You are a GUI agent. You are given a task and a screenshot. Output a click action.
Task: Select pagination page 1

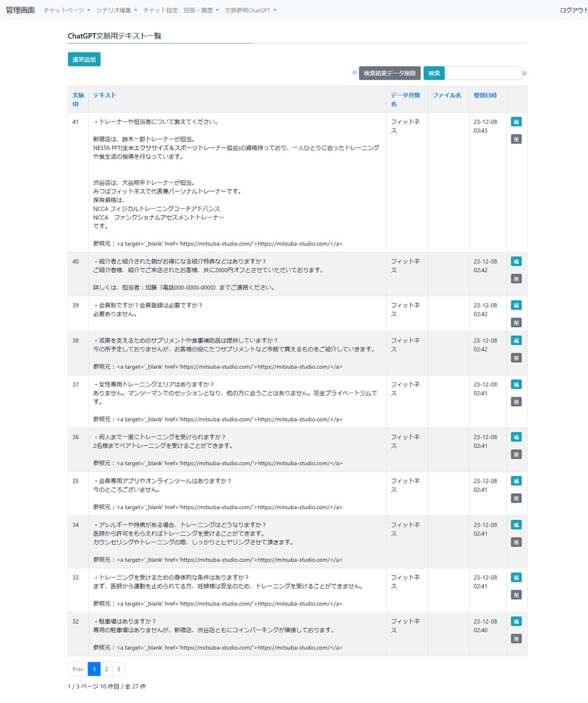click(94, 669)
